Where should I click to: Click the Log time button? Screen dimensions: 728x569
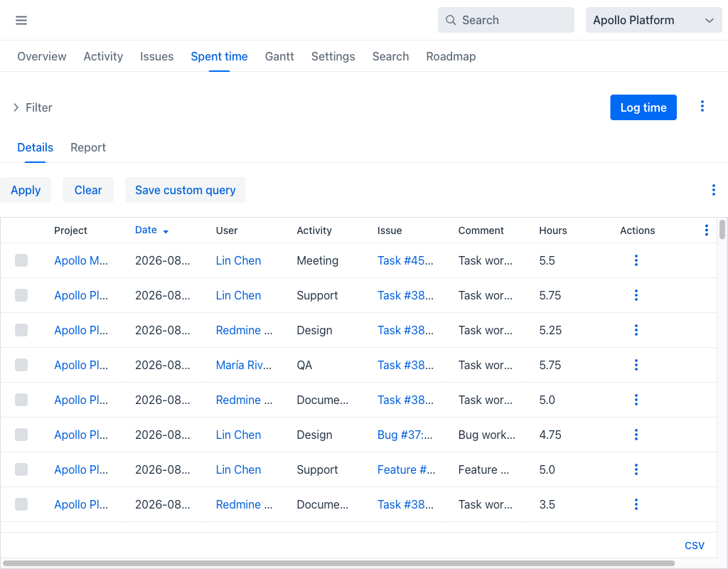[643, 107]
